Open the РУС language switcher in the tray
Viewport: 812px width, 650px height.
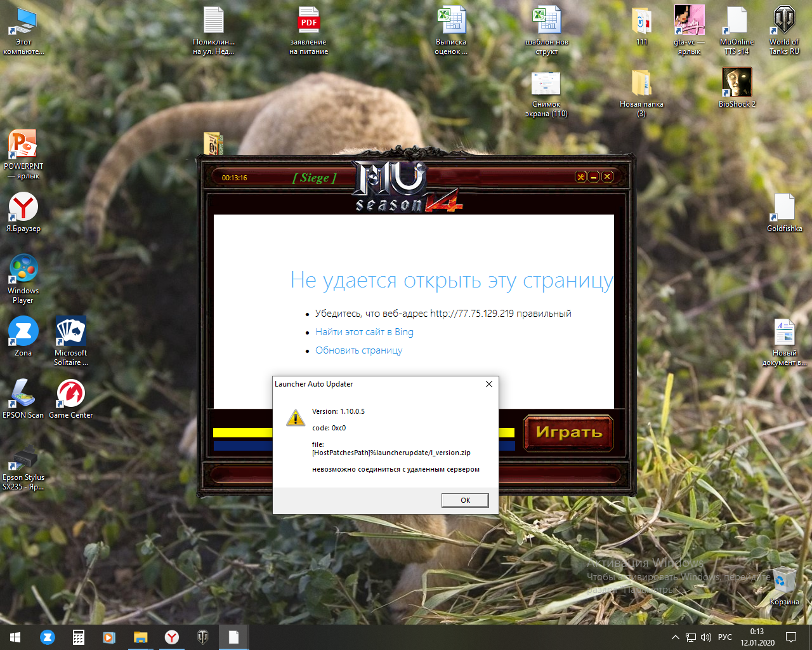click(x=724, y=637)
